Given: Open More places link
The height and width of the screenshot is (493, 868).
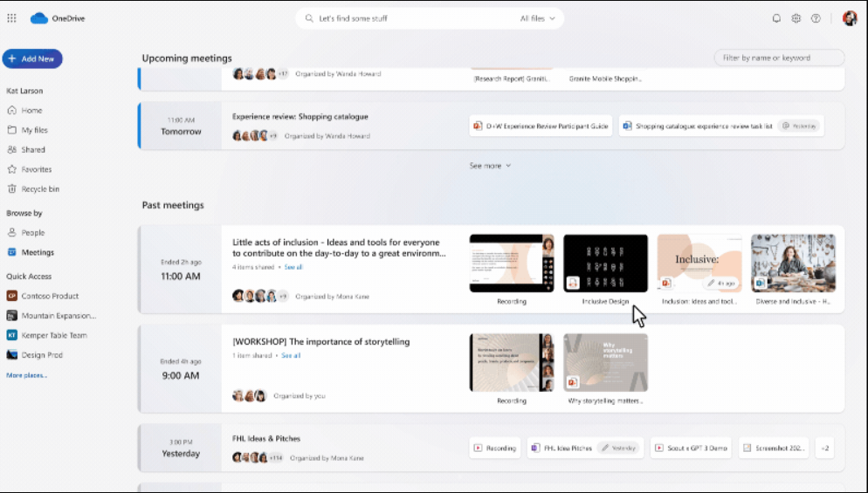Looking at the screenshot, I should (x=27, y=375).
